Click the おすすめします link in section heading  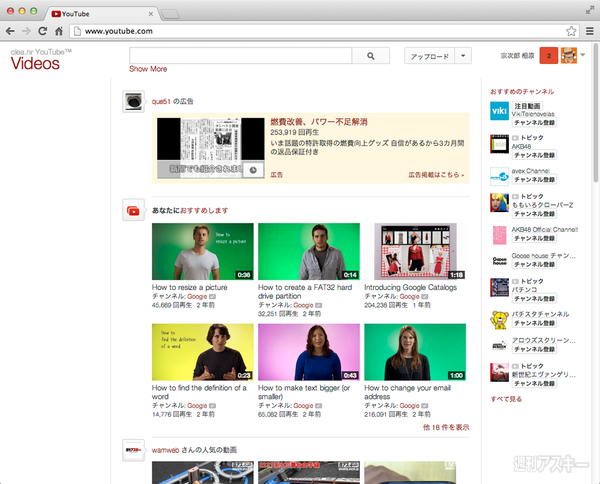click(204, 210)
